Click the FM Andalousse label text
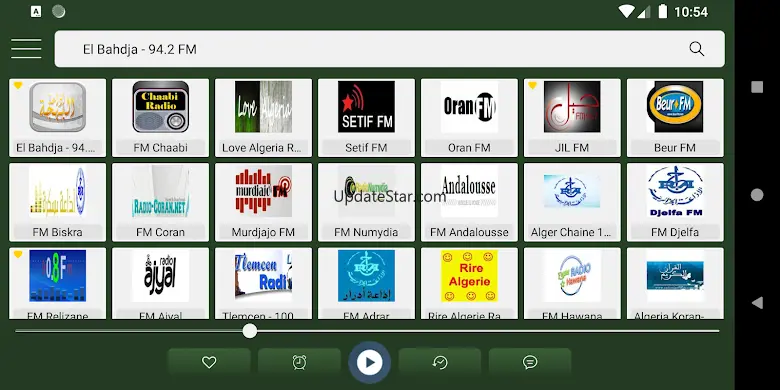The width and height of the screenshot is (780, 390). (469, 232)
